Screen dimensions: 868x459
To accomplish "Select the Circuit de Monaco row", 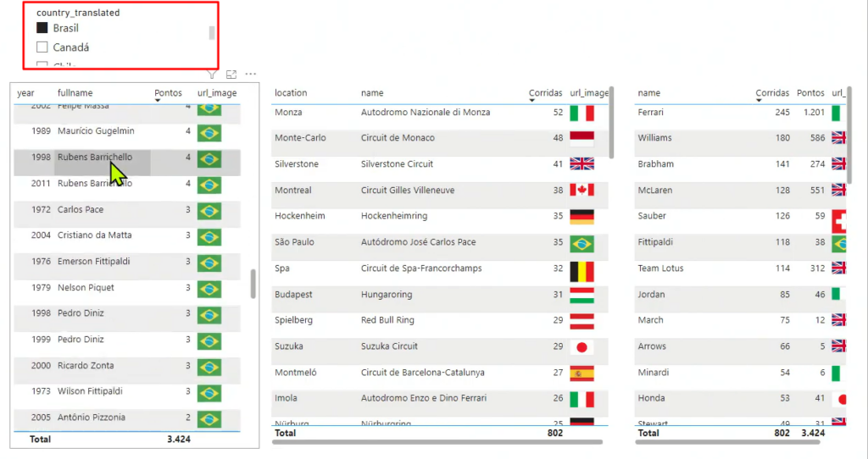I will tap(397, 138).
